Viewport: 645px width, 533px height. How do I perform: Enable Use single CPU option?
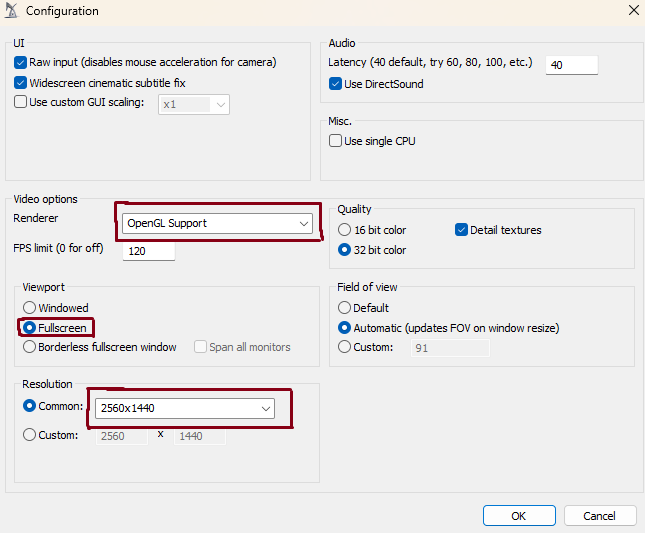[x=335, y=141]
